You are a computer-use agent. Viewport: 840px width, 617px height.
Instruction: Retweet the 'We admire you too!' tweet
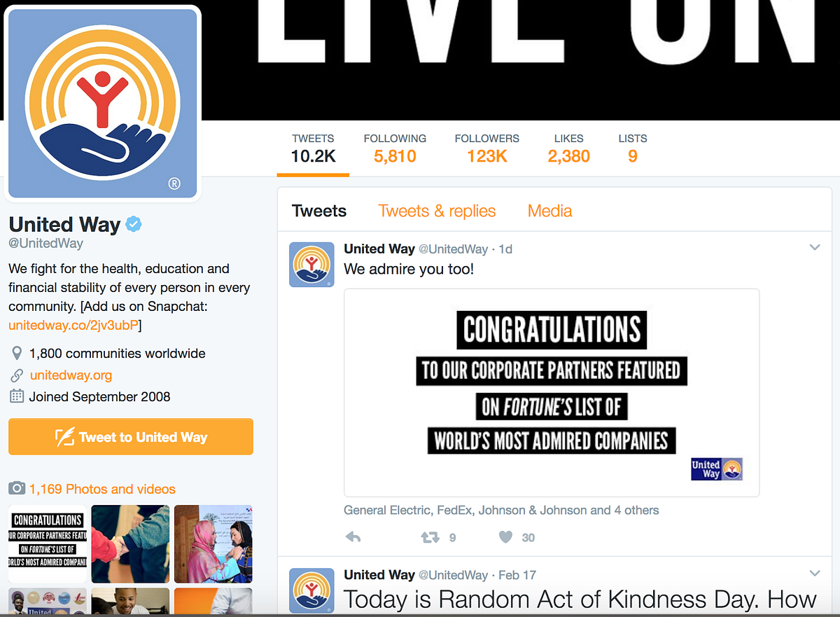click(x=430, y=537)
